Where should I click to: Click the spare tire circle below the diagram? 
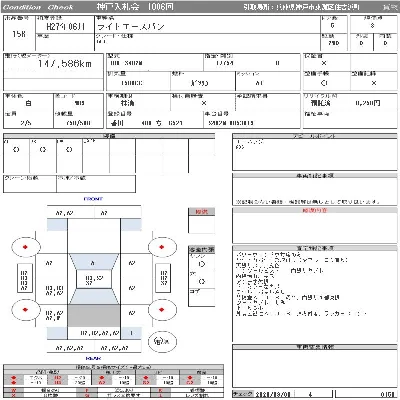click(x=162, y=341)
